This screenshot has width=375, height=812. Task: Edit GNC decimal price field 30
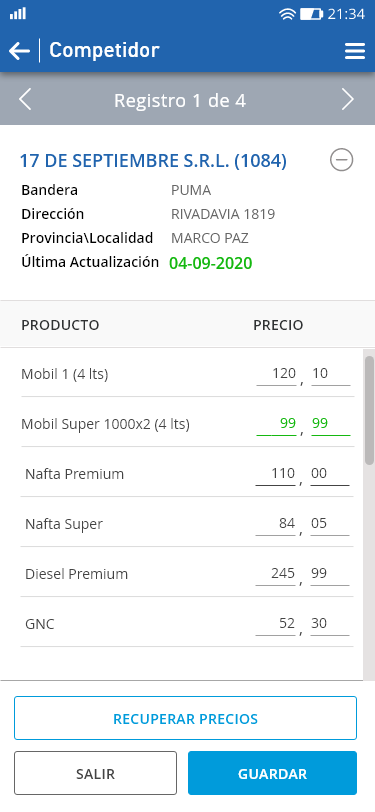(330, 624)
